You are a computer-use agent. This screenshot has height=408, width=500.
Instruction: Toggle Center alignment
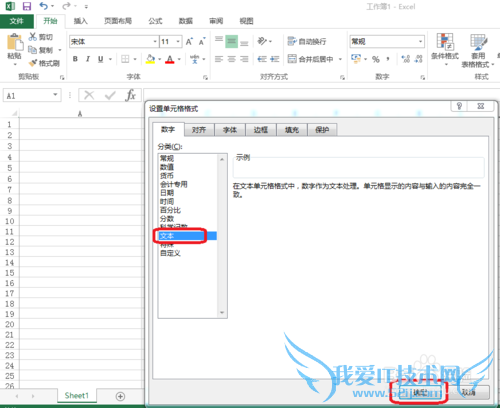[x=232, y=59]
